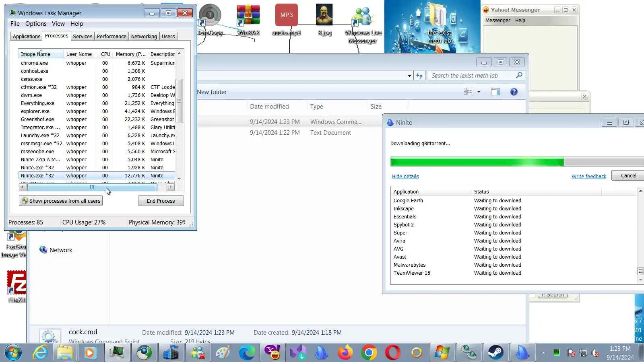Select the TeamViewer 15 row in Ninite
Image resolution: width=644 pixels, height=362 pixels.
513,273
